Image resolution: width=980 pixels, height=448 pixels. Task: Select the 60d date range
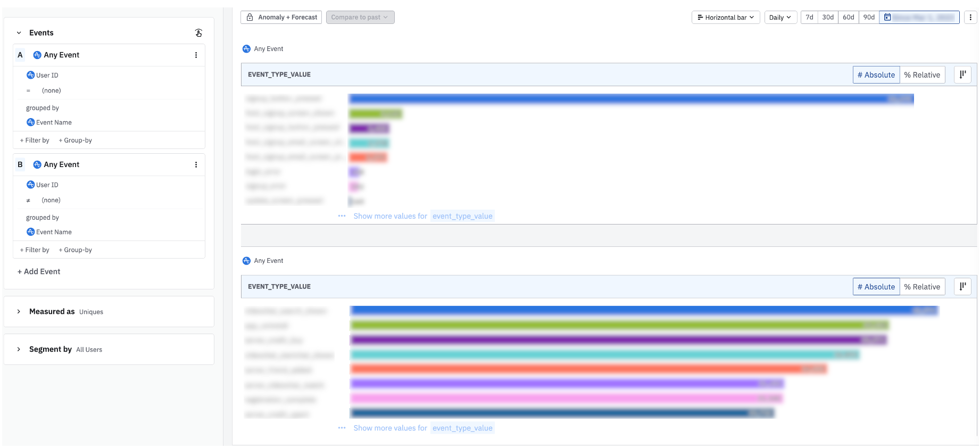(848, 18)
